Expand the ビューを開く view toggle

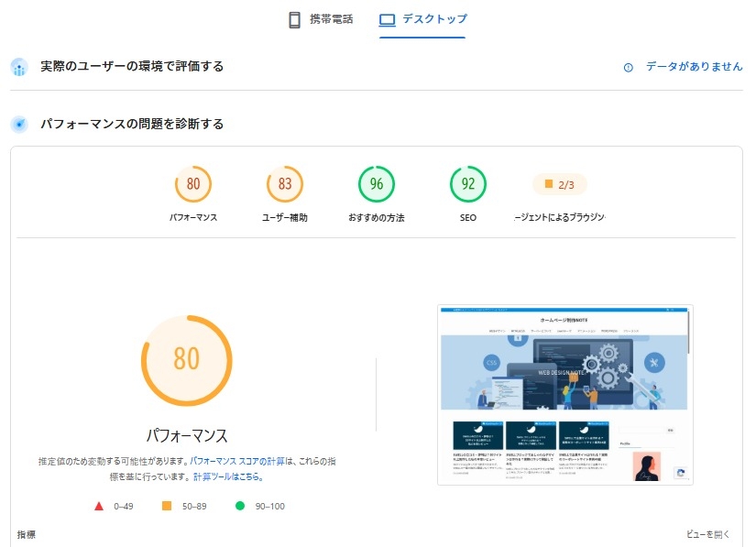tap(707, 534)
